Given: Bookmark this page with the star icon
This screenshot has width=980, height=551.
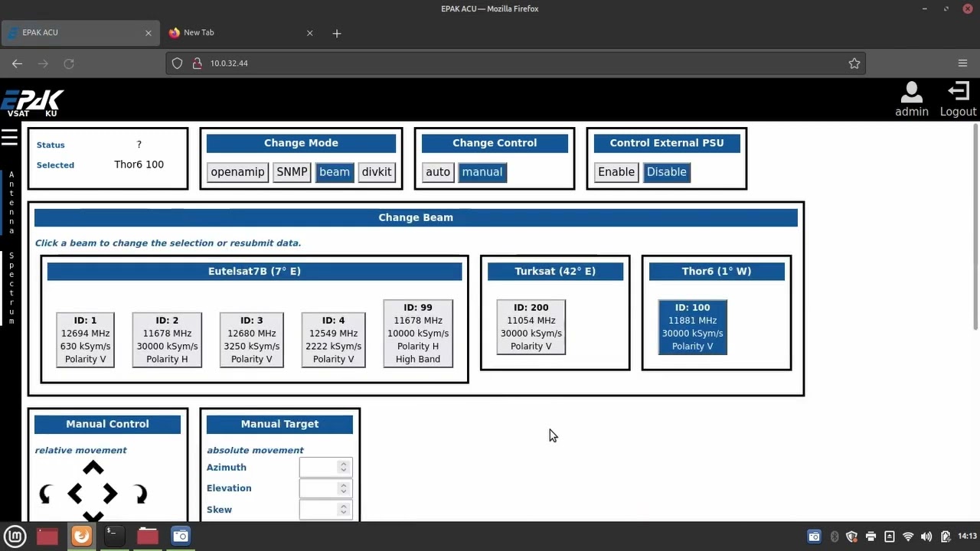Looking at the screenshot, I should 854,64.
